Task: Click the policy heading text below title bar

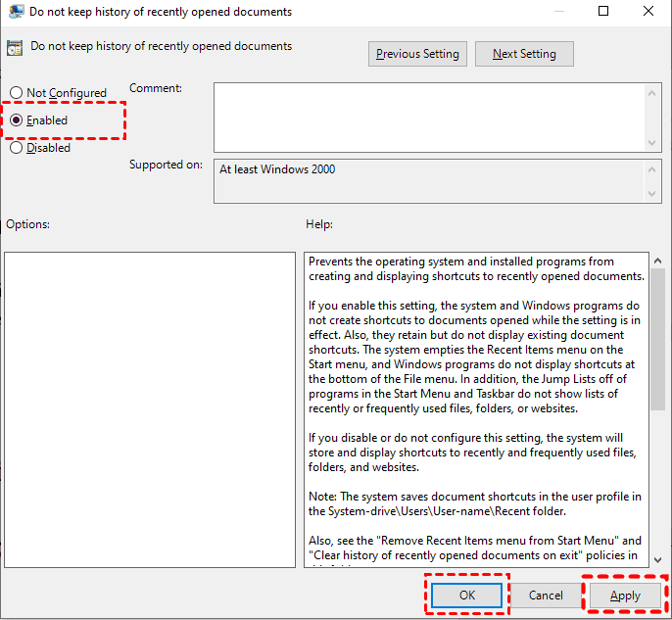Action: click(x=161, y=46)
